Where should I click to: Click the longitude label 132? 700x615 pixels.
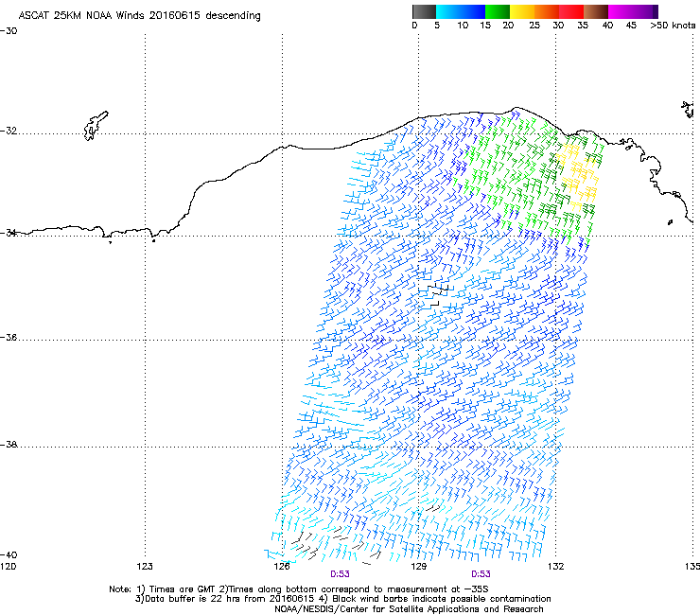[x=555, y=567]
